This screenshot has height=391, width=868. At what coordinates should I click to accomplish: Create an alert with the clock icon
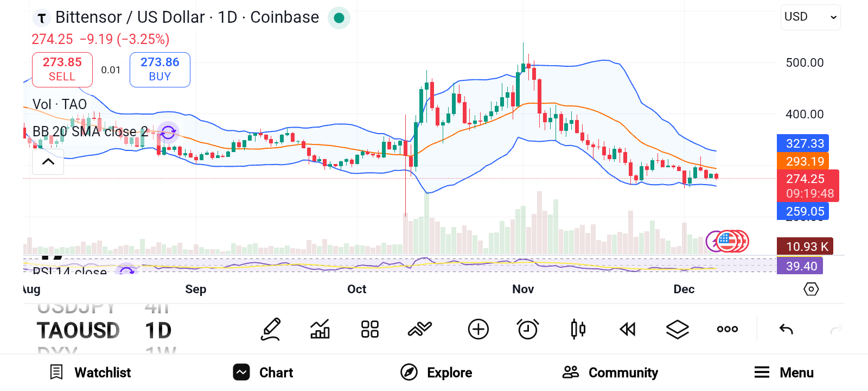(x=528, y=329)
